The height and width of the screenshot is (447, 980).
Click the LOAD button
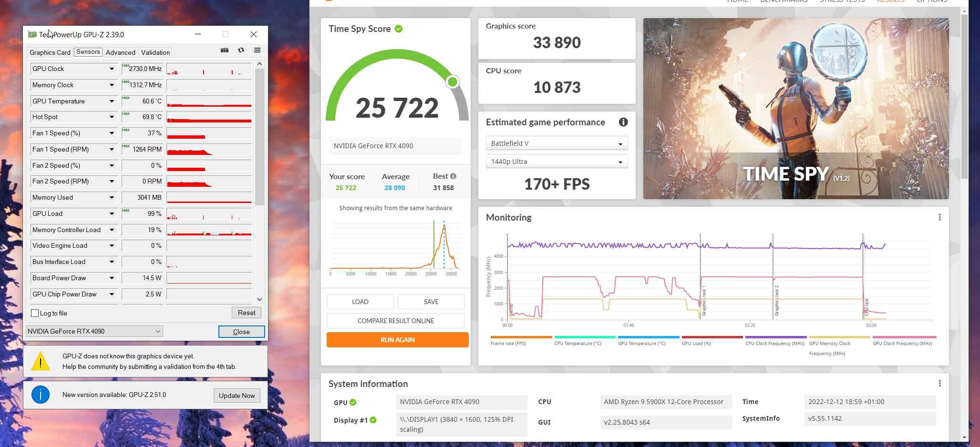[360, 302]
